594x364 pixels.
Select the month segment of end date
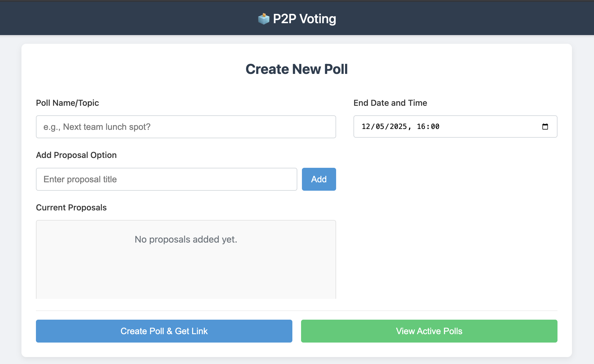(366, 127)
